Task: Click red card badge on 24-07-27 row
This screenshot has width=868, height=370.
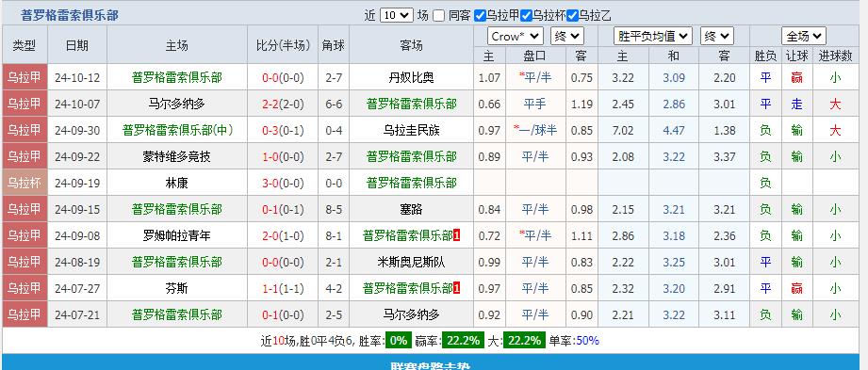Action: tap(457, 288)
